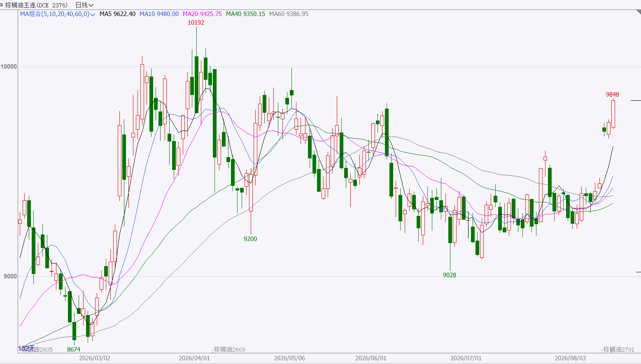Expand the MA组合(5,10,20,40,60,0) indicator dropdown
Screen dimensions: 641x364
click(x=58, y=14)
